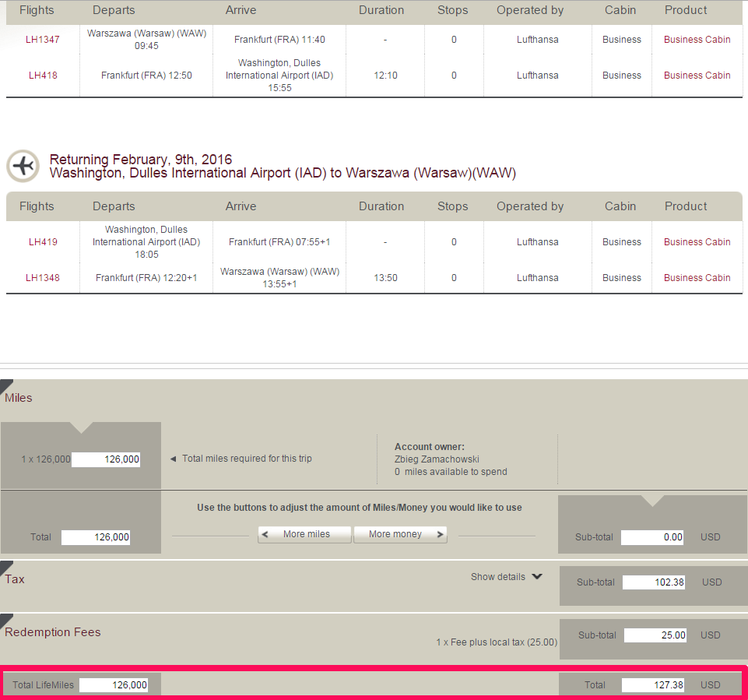Click the Duration value 13:50

pos(385,278)
